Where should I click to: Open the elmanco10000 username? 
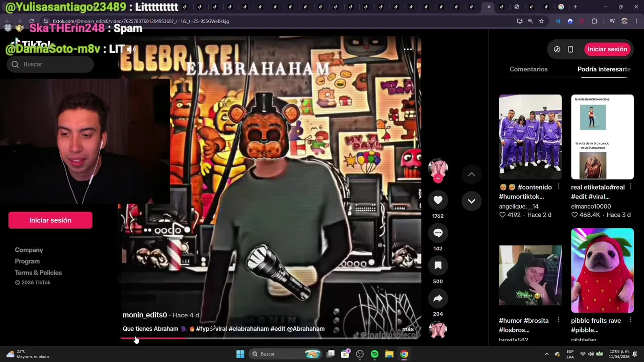(591, 206)
